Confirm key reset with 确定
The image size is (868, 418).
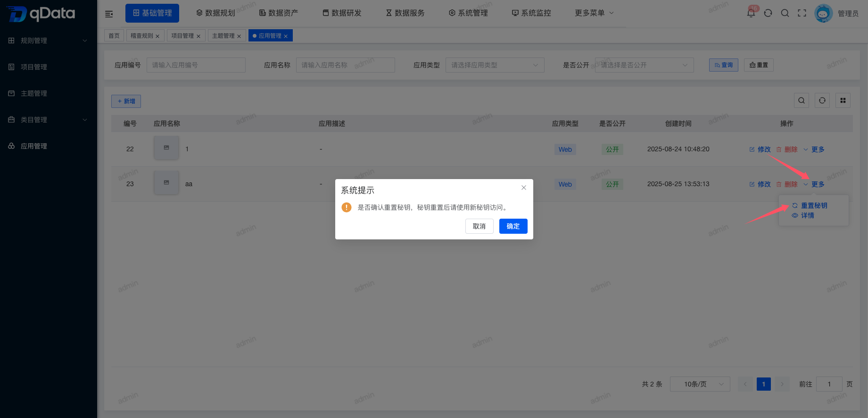tap(513, 226)
